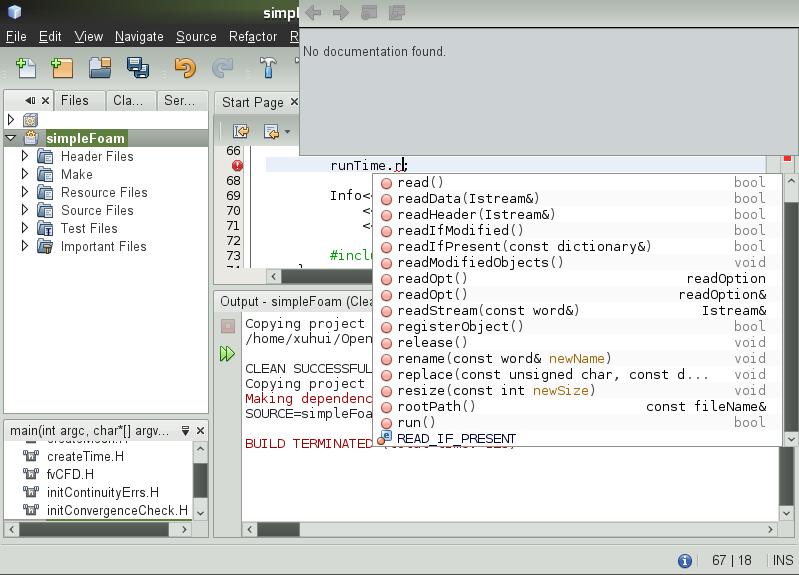Click the New File toolbar icon
The image size is (799, 575).
[x=26, y=67]
